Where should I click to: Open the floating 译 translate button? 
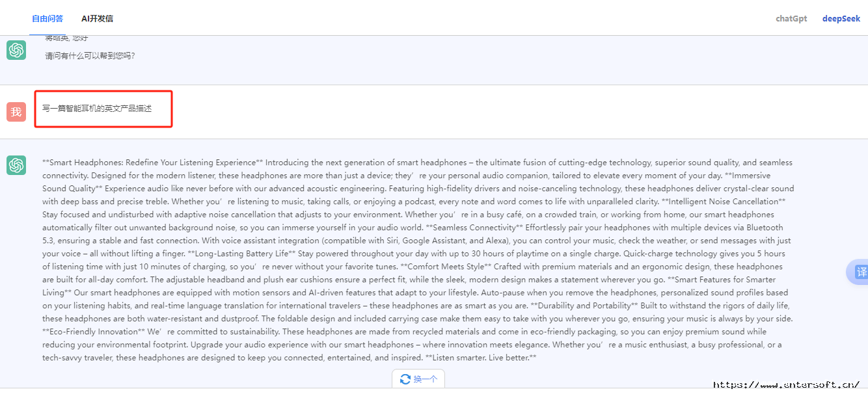point(859,272)
